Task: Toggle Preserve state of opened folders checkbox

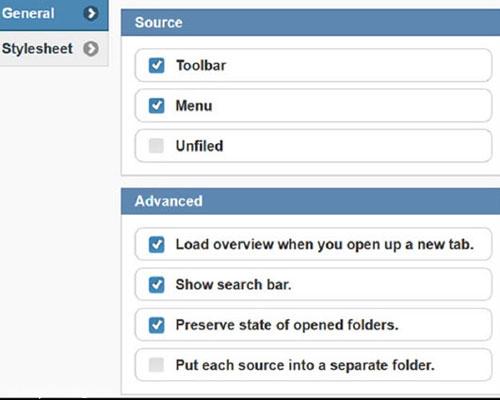Action: click(156, 325)
